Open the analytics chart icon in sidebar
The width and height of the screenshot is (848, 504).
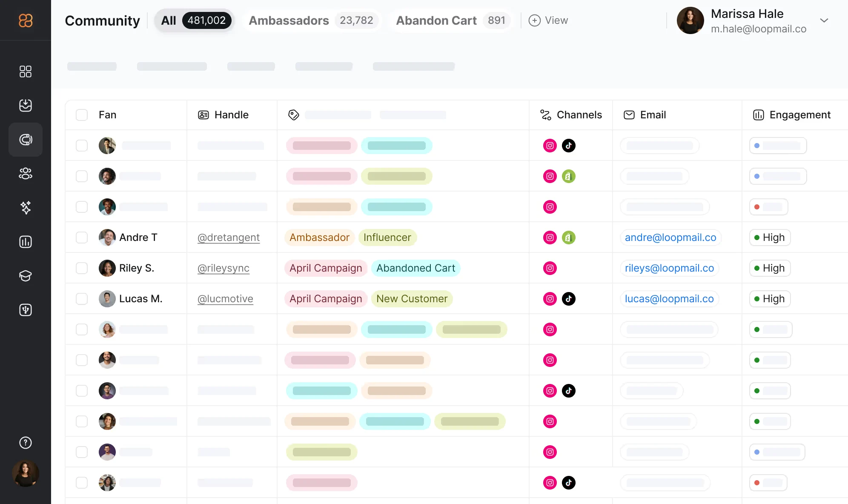(x=26, y=242)
